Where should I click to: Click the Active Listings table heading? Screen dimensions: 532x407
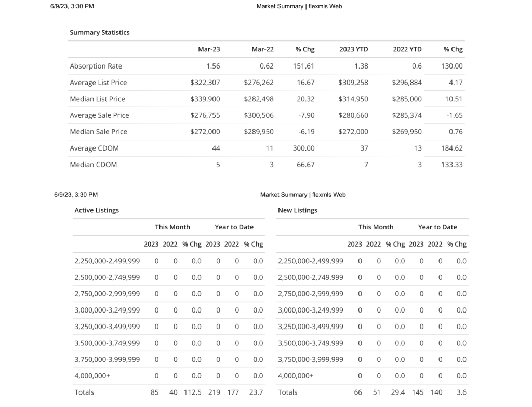click(97, 210)
